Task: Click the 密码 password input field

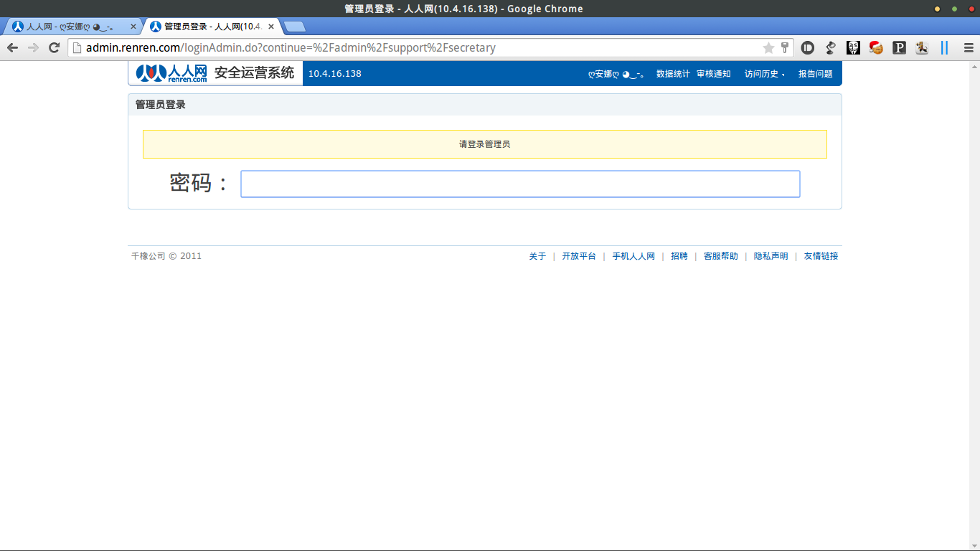Action: click(x=520, y=184)
